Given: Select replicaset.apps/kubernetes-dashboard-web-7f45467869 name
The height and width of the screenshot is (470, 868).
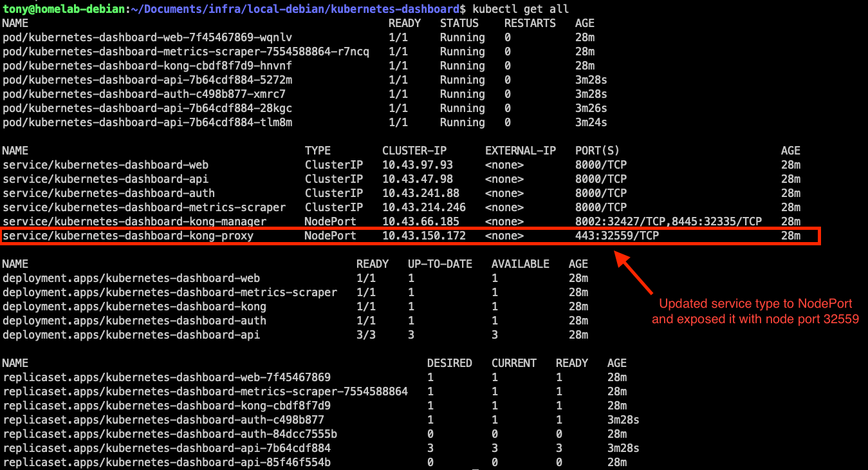Looking at the screenshot, I should point(167,377).
